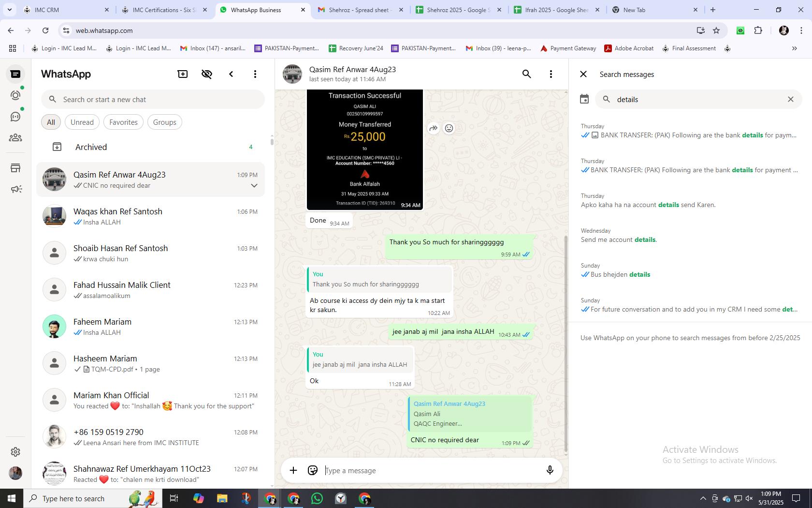
Task: Open the chat list three-dot menu
Action: [255, 74]
